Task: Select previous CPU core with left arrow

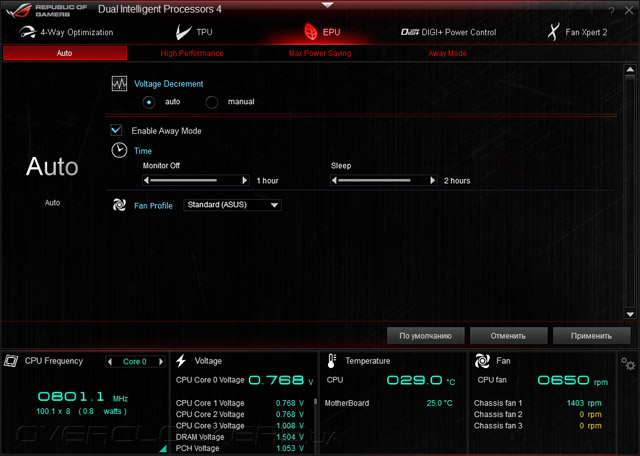Action: 109,361
